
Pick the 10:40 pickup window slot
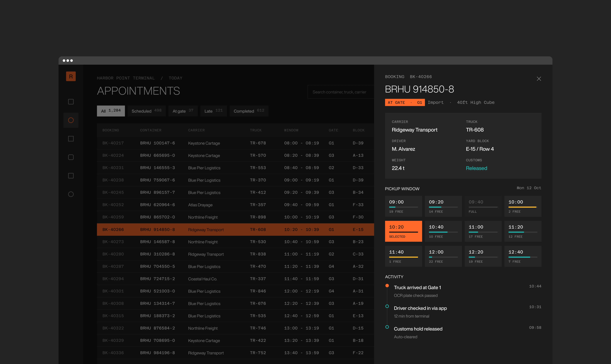pos(443,231)
